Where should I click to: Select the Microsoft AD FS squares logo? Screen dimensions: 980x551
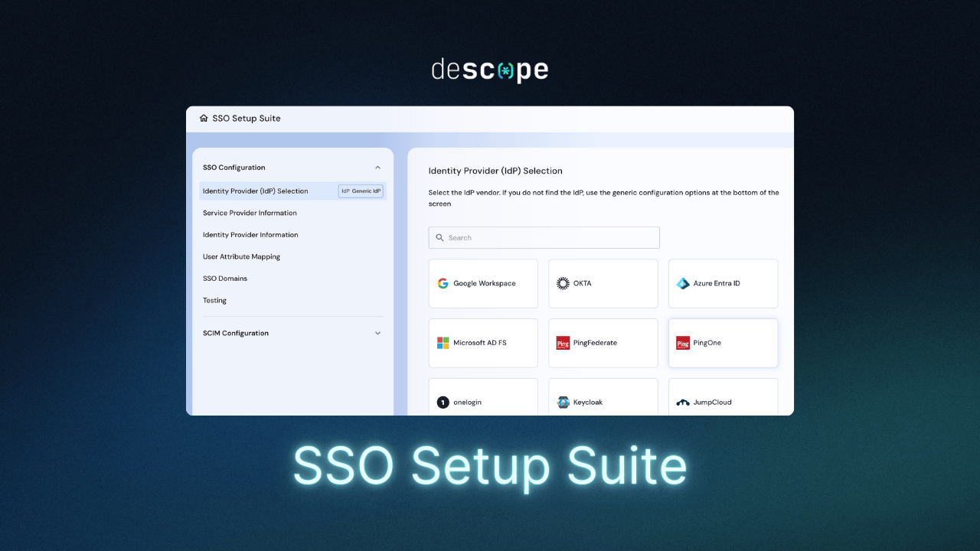[443, 343]
